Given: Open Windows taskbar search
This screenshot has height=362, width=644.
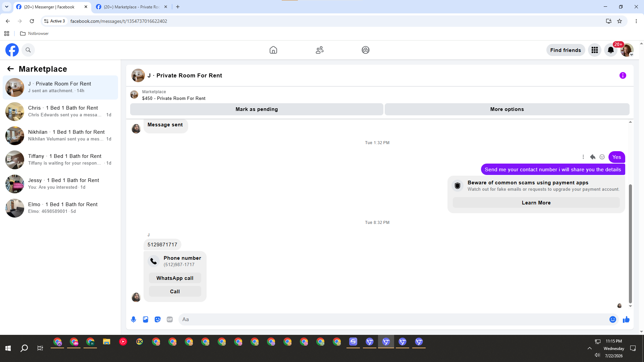Looking at the screenshot, I should [x=24, y=349].
